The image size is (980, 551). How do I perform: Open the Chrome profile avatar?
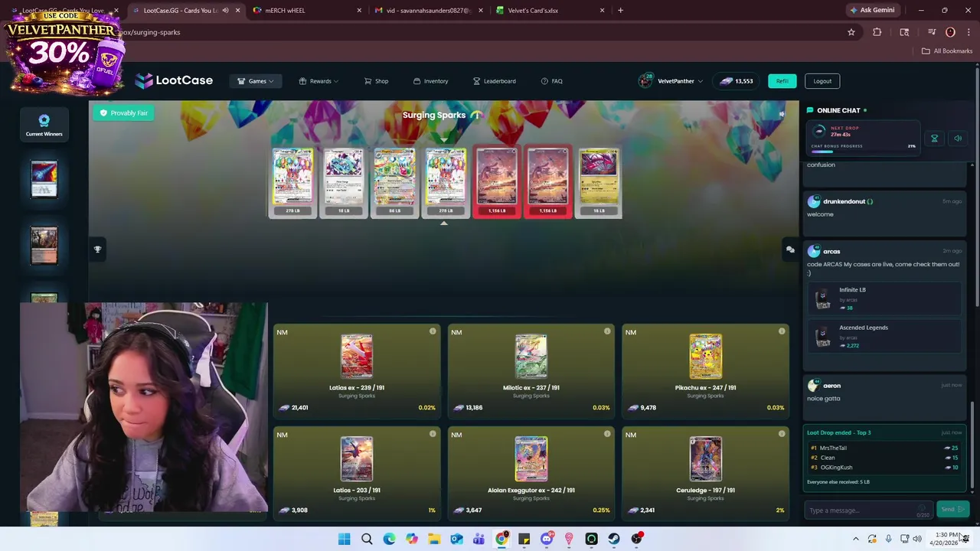[x=950, y=32]
